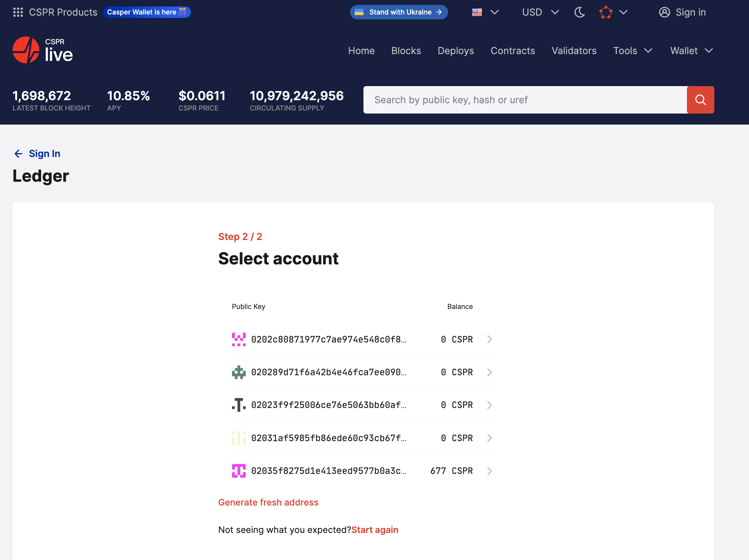Click Sign In back arrow button
Screen dimensions: 749x560
tap(18, 154)
